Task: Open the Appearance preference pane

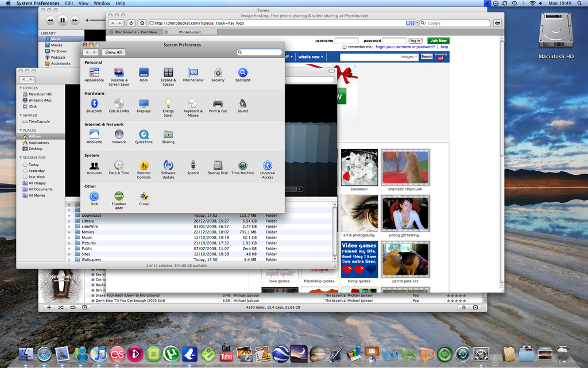Action: point(94,75)
